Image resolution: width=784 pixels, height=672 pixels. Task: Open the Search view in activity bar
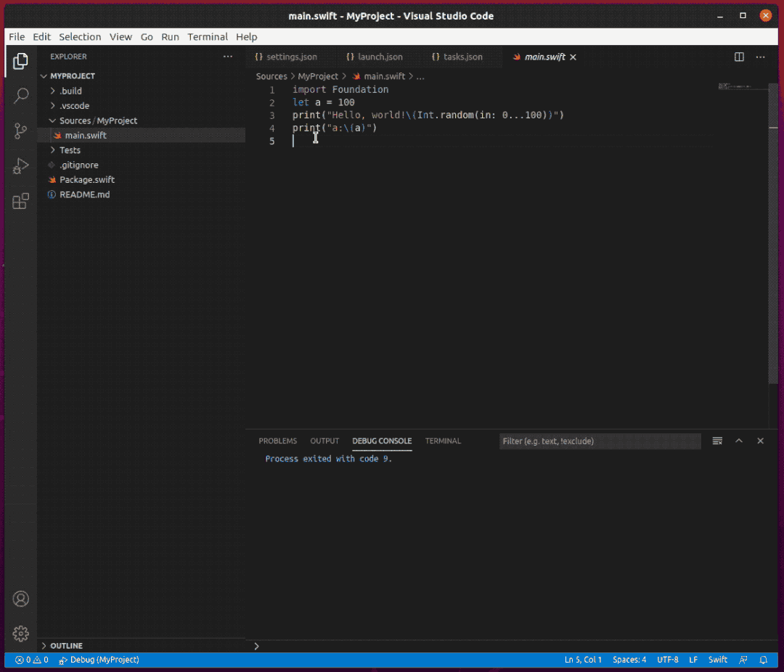tap(20, 96)
